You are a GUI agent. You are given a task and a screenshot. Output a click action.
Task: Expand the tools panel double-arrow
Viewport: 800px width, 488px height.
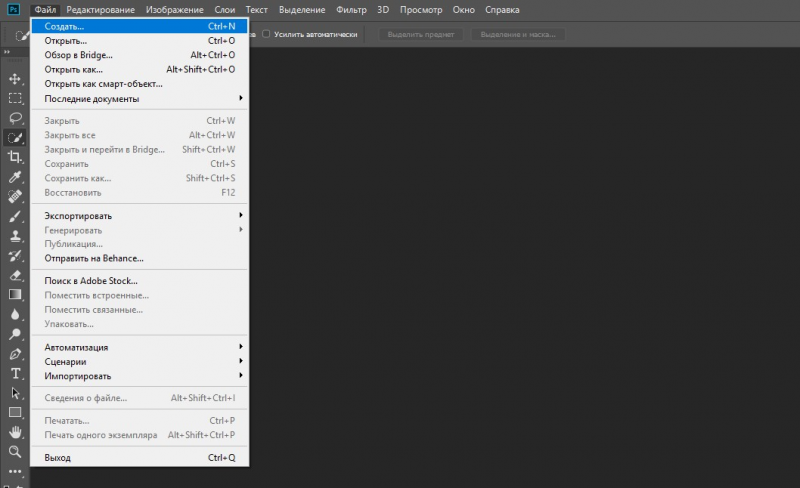tap(7, 52)
